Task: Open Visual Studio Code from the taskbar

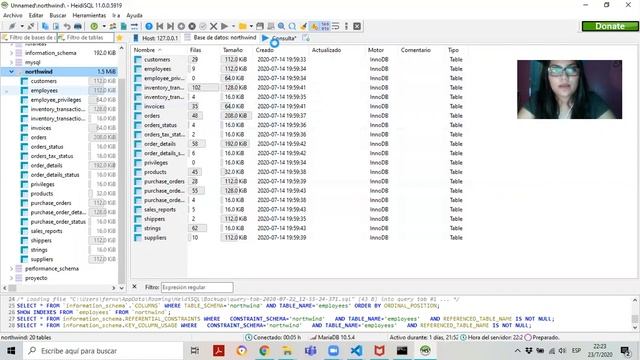Action: (x=356, y=351)
